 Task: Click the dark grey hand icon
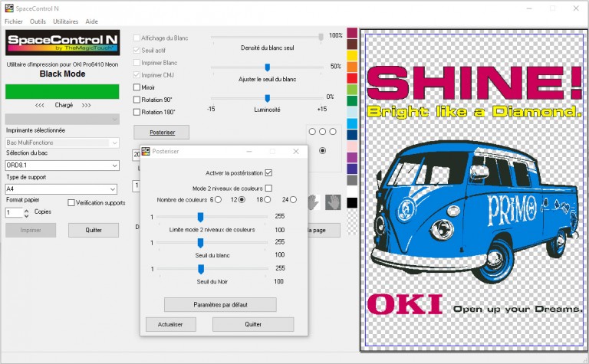[331, 202]
